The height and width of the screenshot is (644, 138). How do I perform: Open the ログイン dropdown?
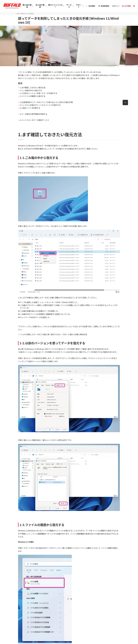coord(116,6)
